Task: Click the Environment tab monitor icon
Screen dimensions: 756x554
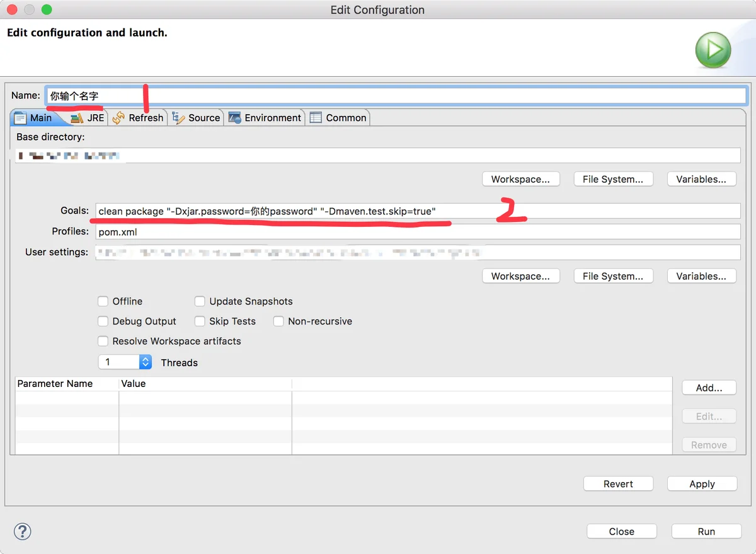Action: coord(234,118)
